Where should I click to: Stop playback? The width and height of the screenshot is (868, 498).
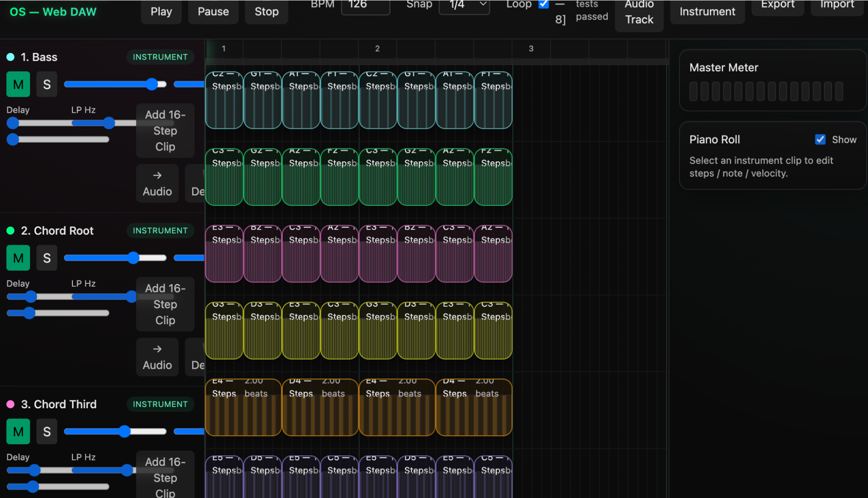click(x=266, y=12)
